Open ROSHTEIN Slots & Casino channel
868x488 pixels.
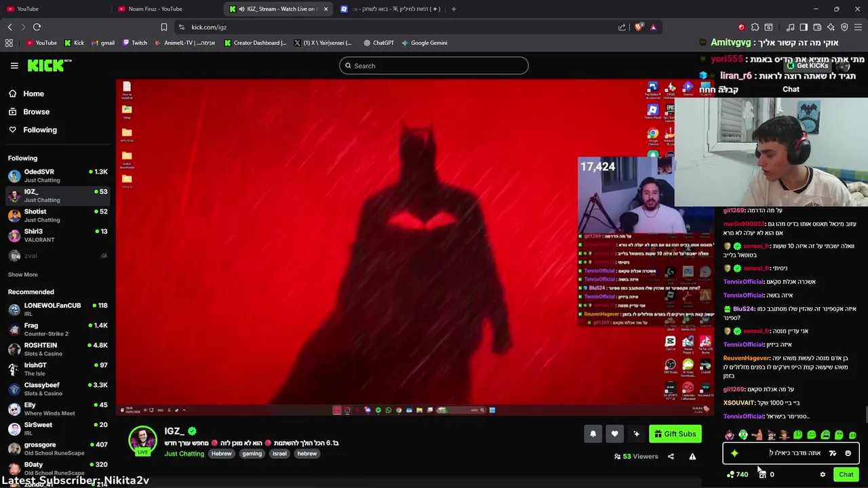pyautogui.click(x=58, y=349)
